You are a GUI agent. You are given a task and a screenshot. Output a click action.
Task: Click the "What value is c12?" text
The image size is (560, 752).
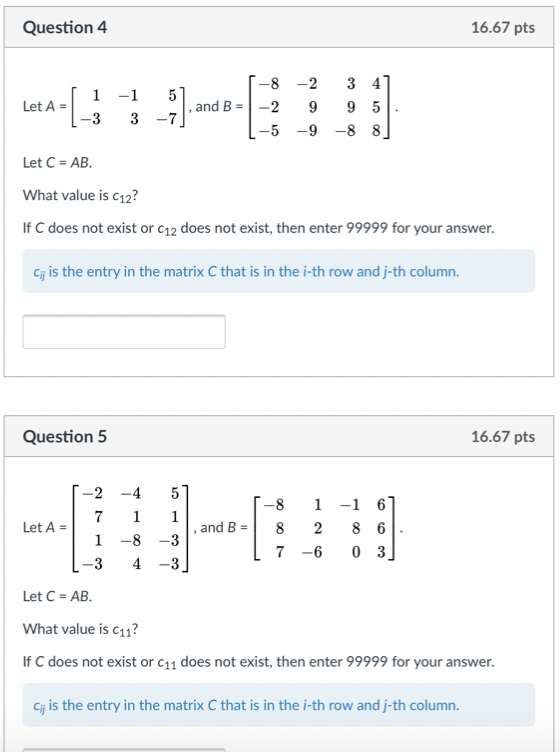(x=81, y=196)
